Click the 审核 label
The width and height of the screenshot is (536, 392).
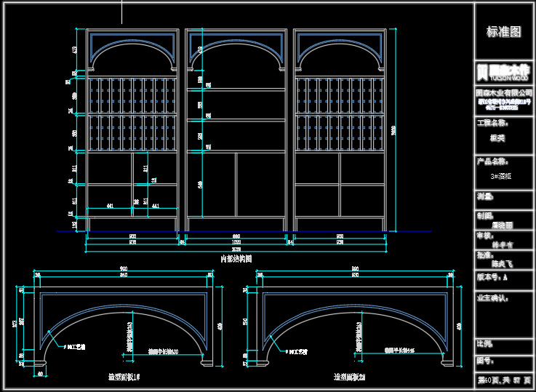coord(485,236)
